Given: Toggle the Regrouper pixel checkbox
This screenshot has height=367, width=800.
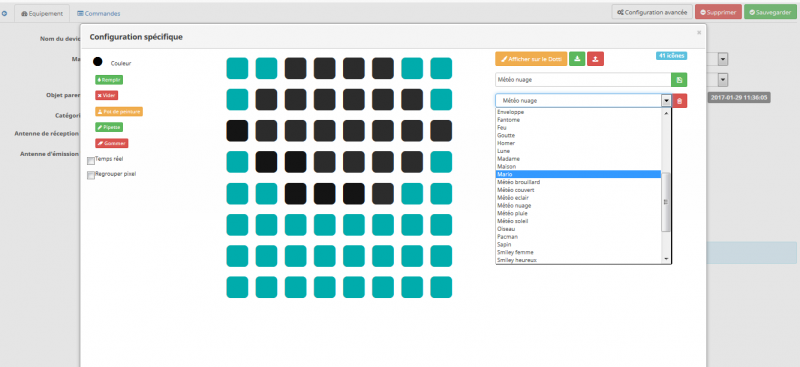Looking at the screenshot, I should (x=91, y=176).
